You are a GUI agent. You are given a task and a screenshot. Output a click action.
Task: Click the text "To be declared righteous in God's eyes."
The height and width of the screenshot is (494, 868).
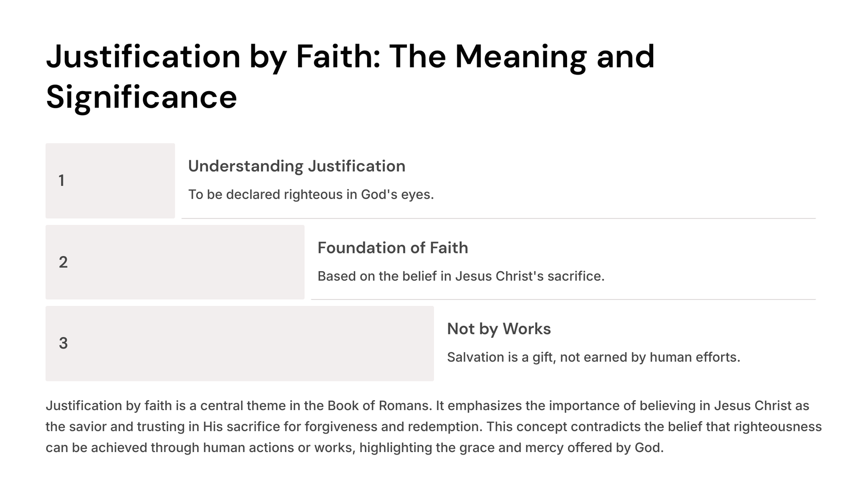pyautogui.click(x=311, y=194)
